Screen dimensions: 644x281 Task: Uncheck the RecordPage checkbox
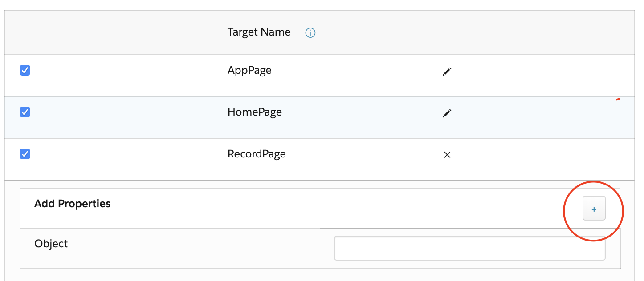25,154
